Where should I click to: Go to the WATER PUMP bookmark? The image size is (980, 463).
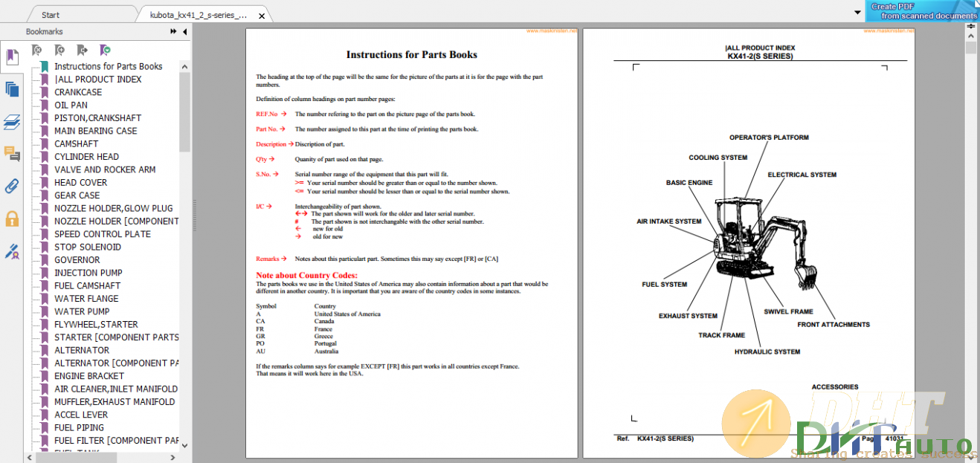(81, 311)
